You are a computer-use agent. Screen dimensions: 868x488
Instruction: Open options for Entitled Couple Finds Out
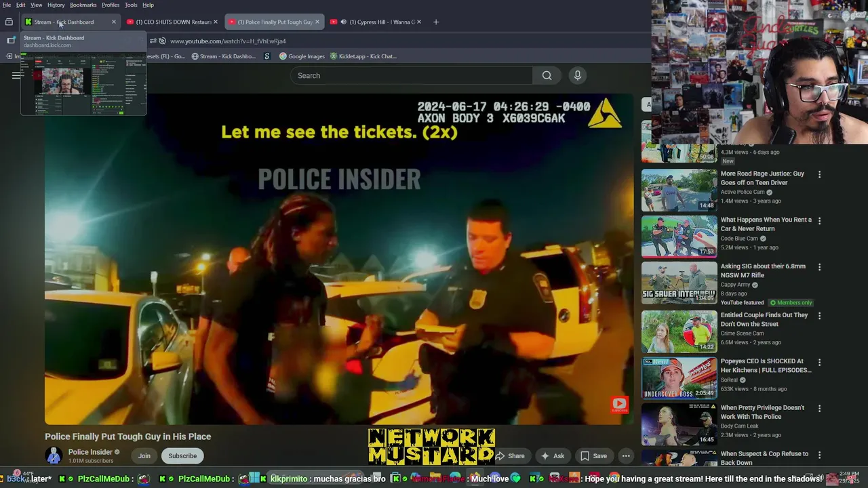tap(819, 316)
